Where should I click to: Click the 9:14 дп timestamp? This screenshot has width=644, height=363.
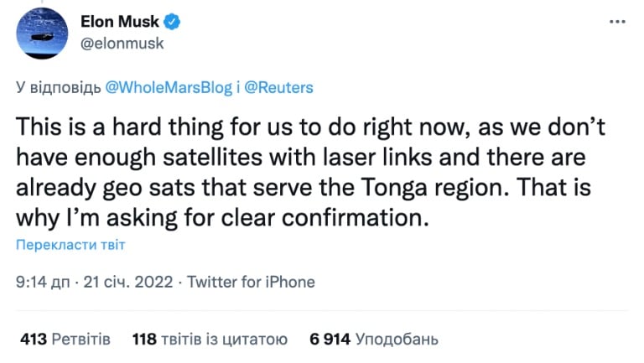tap(43, 283)
